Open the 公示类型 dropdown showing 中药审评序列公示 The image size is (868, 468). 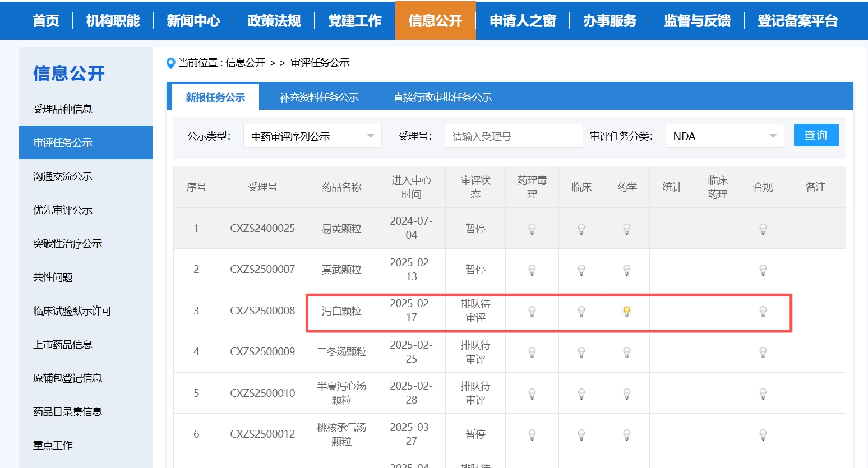pyautogui.click(x=312, y=136)
